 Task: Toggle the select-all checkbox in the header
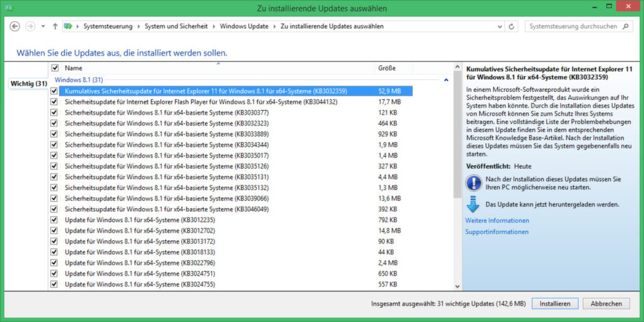tap(56, 68)
